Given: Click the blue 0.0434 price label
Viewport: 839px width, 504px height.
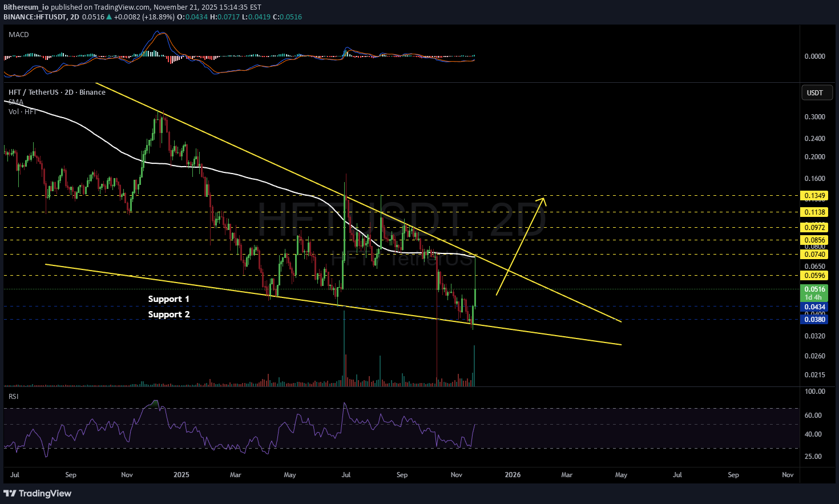Looking at the screenshot, I should click(814, 307).
